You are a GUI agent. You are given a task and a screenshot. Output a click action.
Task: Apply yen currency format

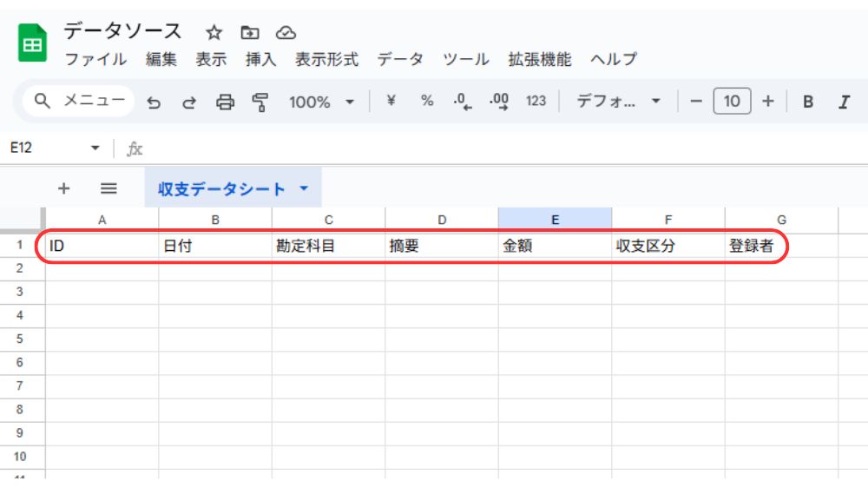pyautogui.click(x=391, y=101)
